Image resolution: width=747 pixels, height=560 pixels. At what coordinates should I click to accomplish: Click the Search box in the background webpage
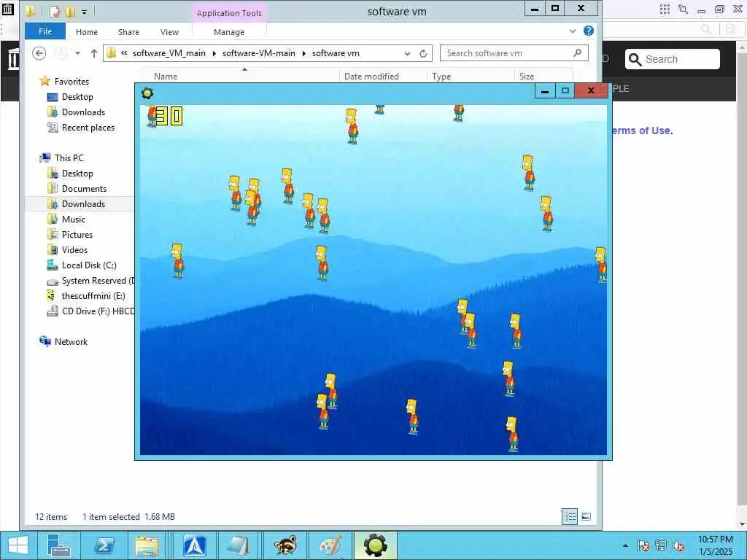click(x=672, y=59)
